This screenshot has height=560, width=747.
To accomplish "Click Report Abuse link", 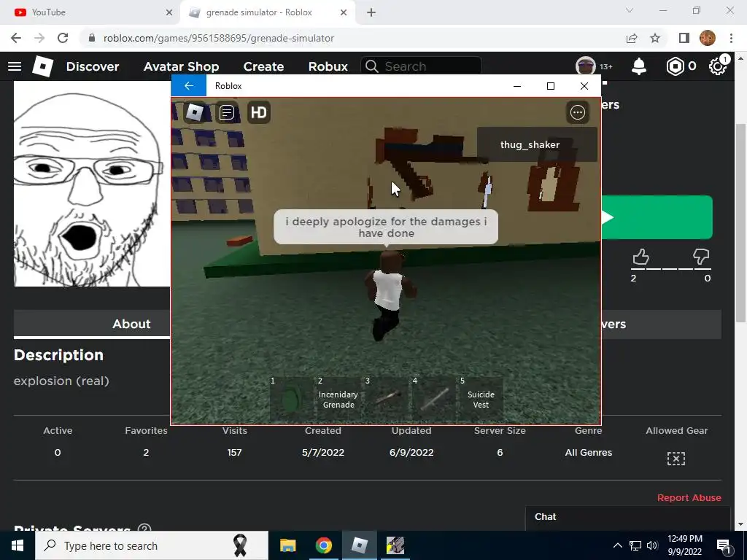I will [x=689, y=497].
